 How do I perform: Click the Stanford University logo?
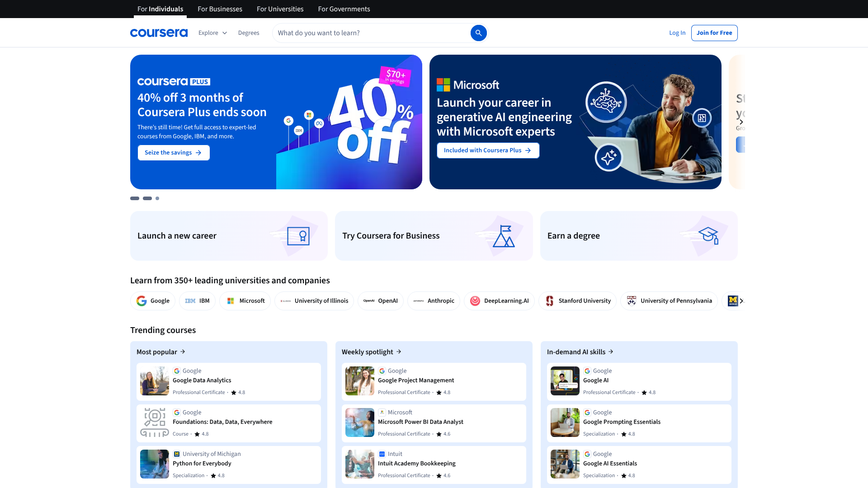577,300
